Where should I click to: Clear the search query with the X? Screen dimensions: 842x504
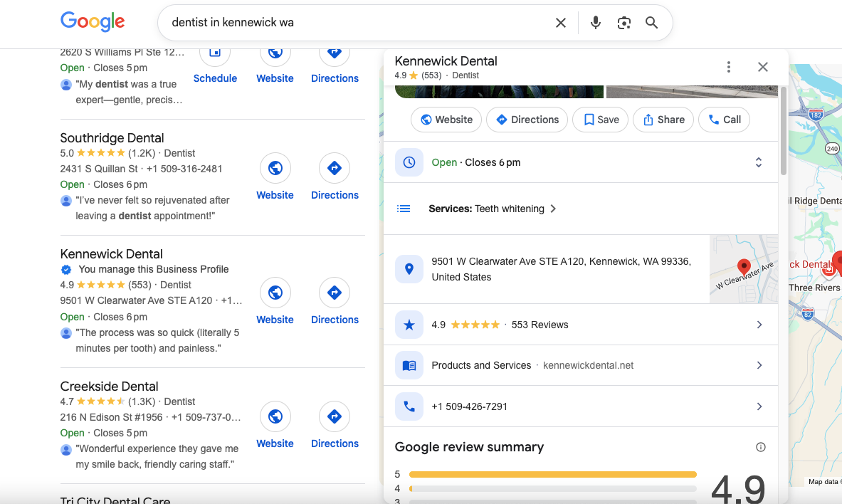[x=561, y=23]
